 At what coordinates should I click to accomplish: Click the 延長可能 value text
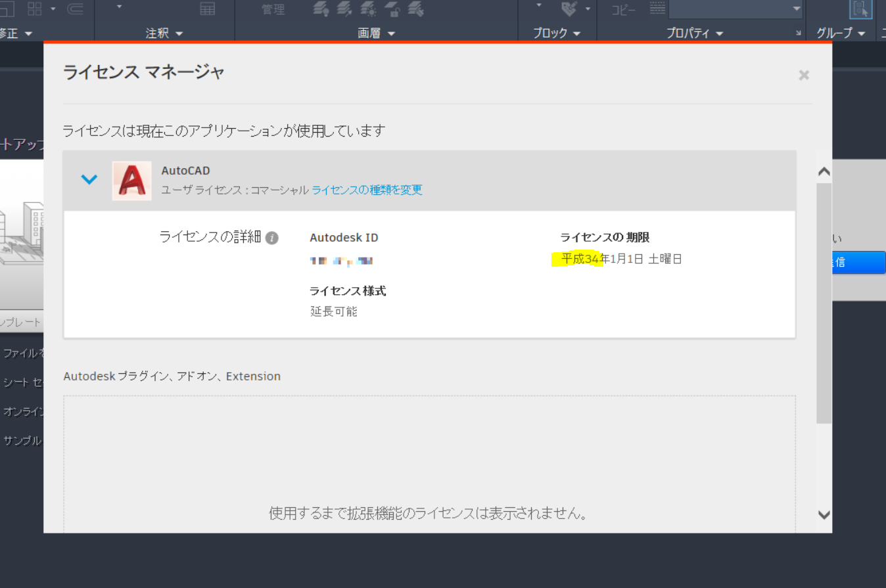[334, 311]
